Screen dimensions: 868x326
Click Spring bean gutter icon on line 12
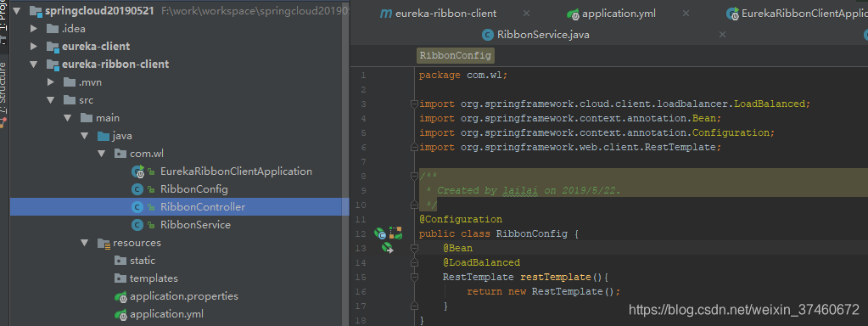point(380,233)
